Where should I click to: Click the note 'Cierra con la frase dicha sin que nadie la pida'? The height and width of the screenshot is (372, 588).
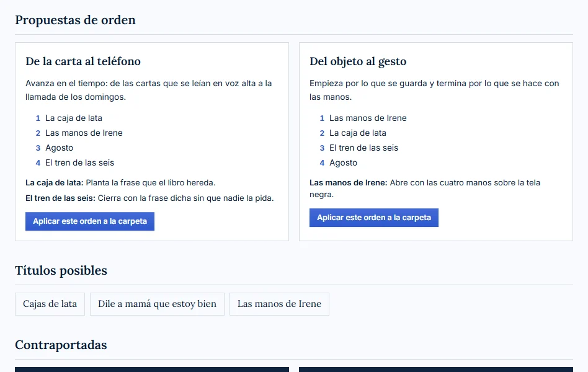(185, 198)
